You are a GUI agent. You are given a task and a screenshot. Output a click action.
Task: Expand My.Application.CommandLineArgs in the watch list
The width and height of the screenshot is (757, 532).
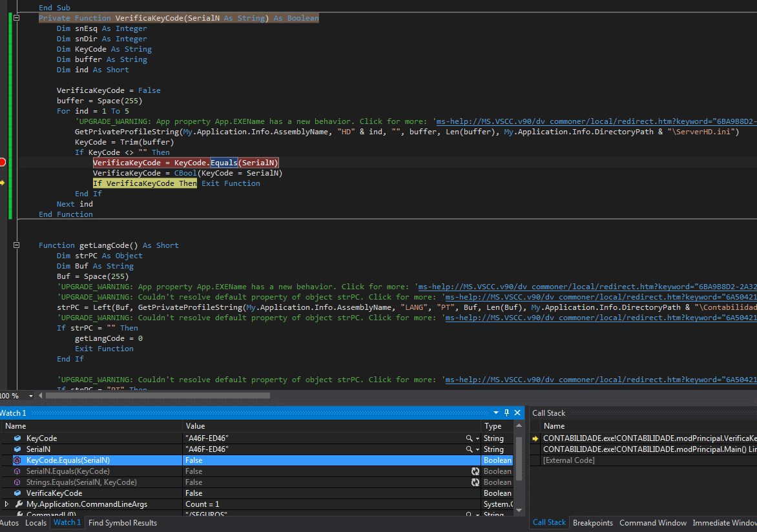(x=7, y=504)
